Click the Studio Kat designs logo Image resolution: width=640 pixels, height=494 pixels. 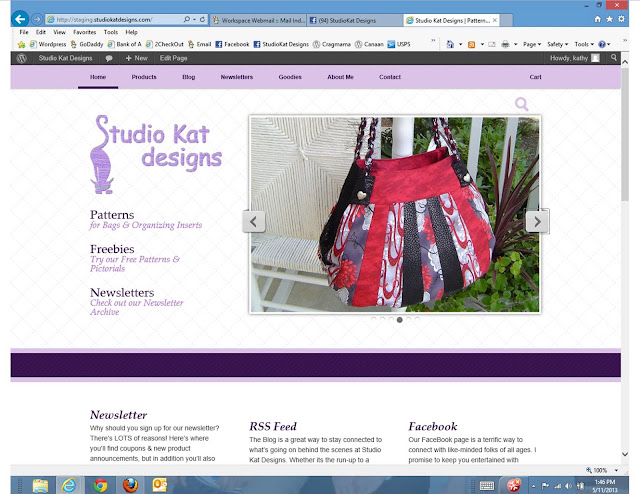point(156,154)
